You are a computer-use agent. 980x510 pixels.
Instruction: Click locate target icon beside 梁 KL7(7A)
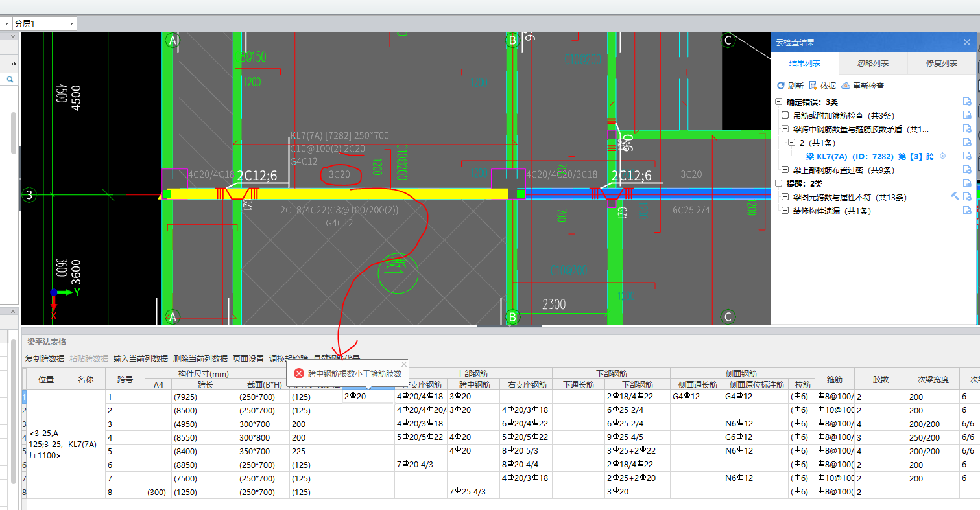(943, 156)
